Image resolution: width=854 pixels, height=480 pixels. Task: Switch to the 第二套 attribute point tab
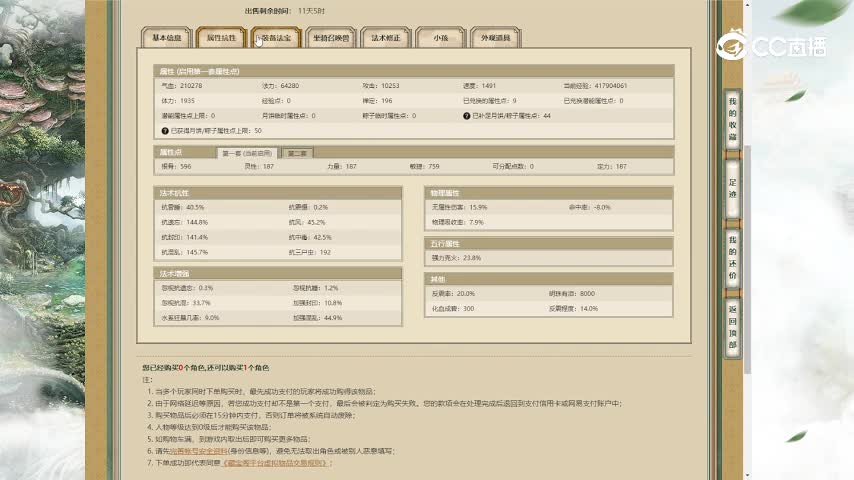pyautogui.click(x=297, y=153)
